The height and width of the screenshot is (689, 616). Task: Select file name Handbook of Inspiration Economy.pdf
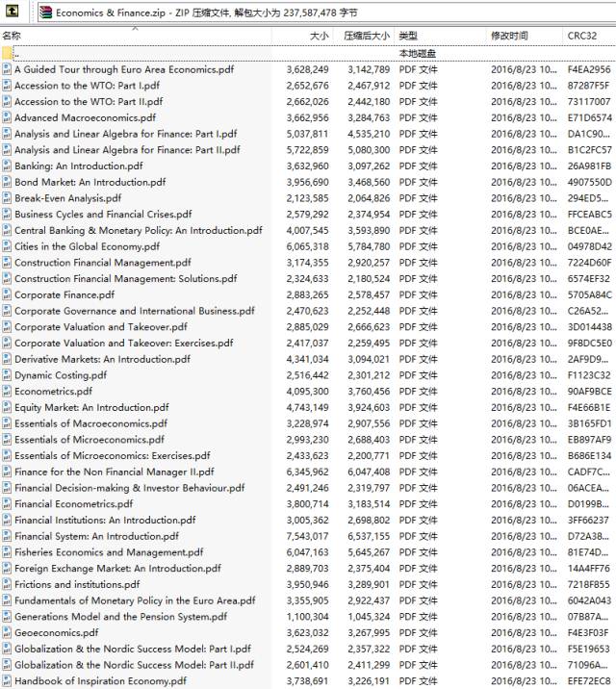(101, 681)
